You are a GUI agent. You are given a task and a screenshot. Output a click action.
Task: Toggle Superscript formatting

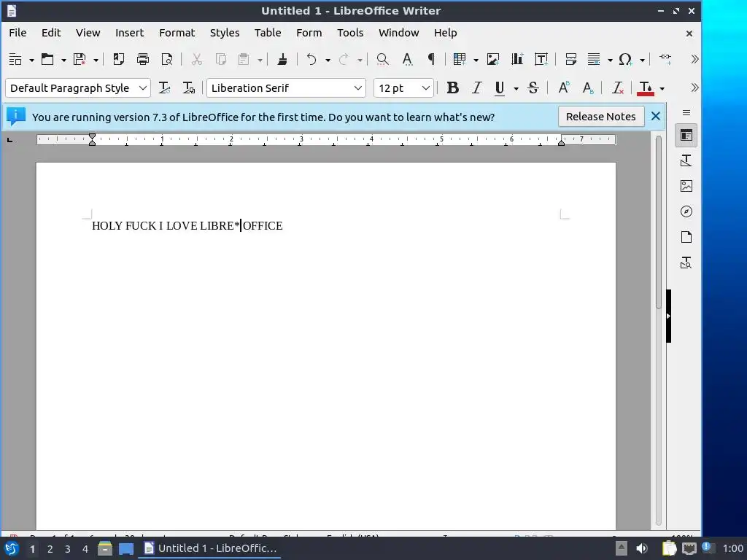(564, 87)
